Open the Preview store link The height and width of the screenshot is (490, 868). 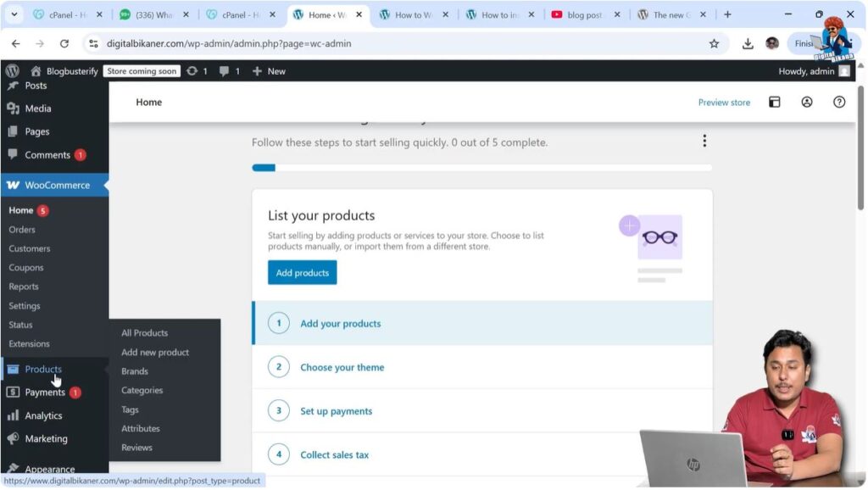pyautogui.click(x=724, y=102)
